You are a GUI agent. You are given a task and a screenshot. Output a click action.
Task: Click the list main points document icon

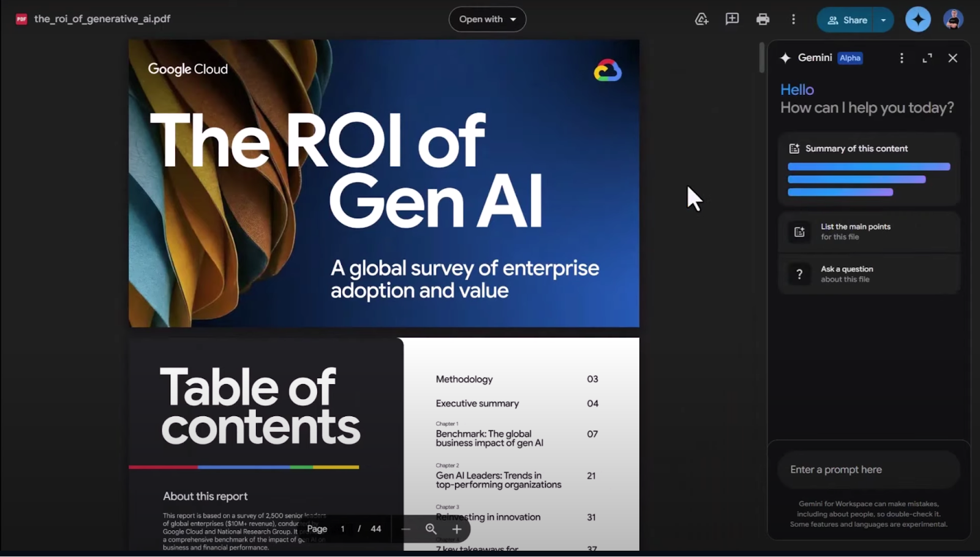[799, 232]
